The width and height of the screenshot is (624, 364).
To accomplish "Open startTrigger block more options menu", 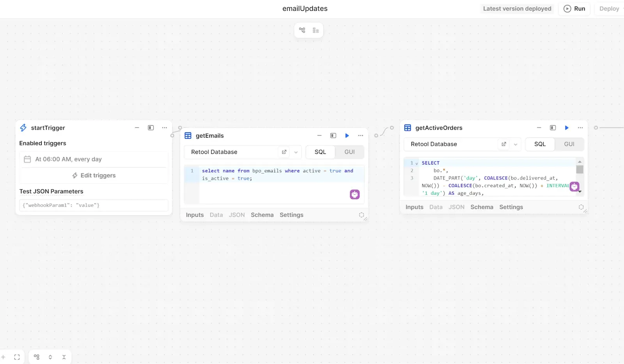I will pyautogui.click(x=165, y=128).
